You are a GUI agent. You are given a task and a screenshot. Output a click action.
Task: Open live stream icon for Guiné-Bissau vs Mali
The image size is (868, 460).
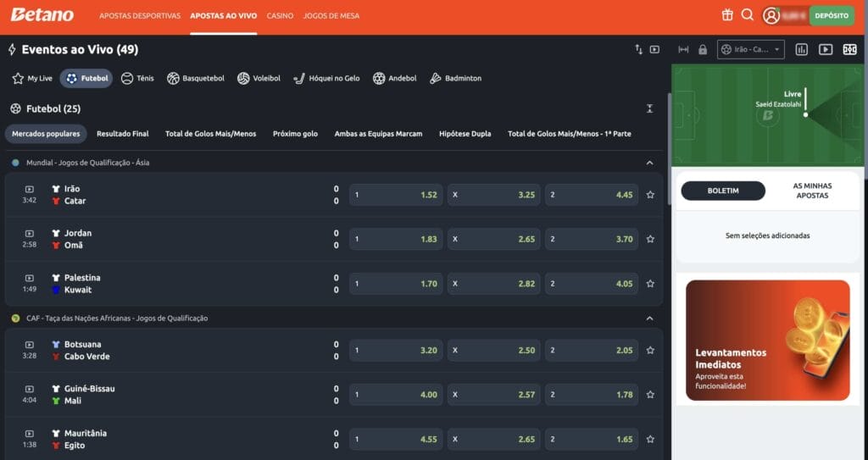pyautogui.click(x=30, y=389)
